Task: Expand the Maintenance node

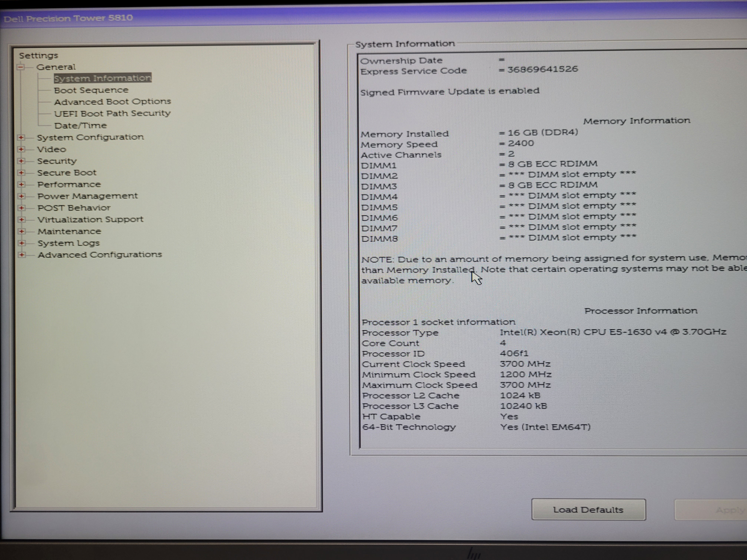Action: tap(22, 231)
